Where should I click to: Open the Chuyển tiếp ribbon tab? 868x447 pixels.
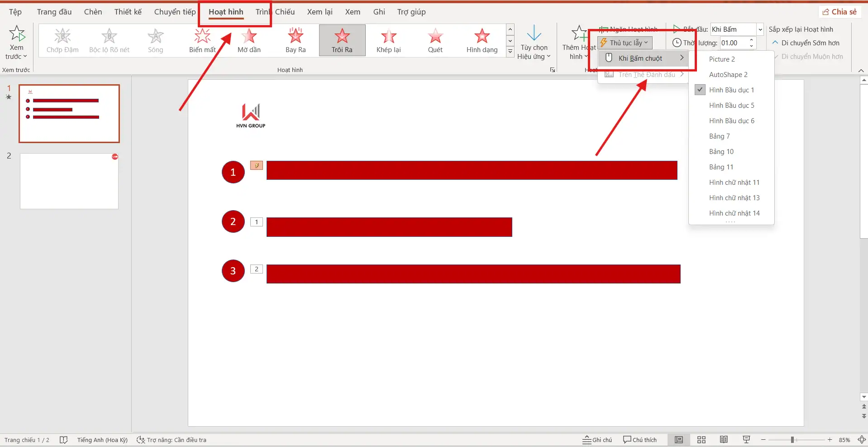(x=175, y=12)
